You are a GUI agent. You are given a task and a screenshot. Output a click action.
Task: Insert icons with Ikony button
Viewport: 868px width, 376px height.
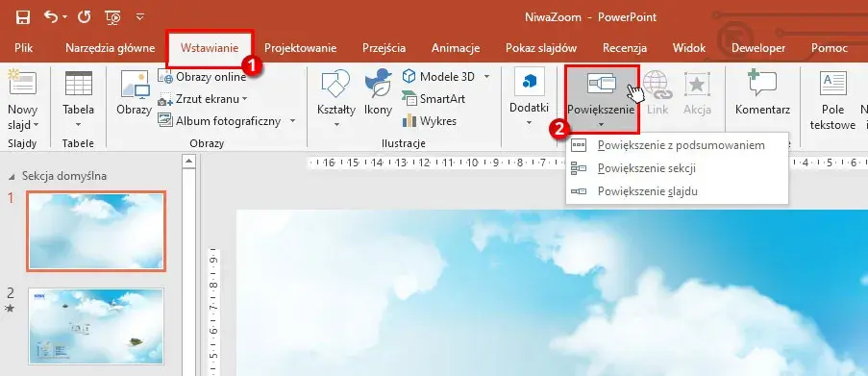coord(378,92)
